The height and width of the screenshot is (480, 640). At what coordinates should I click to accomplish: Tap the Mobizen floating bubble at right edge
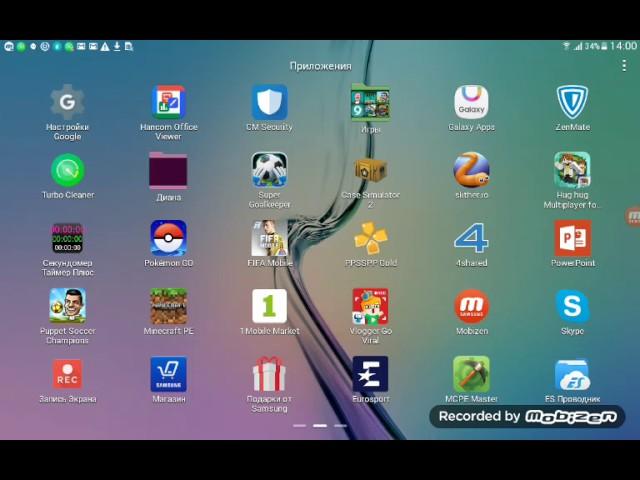coord(633,216)
